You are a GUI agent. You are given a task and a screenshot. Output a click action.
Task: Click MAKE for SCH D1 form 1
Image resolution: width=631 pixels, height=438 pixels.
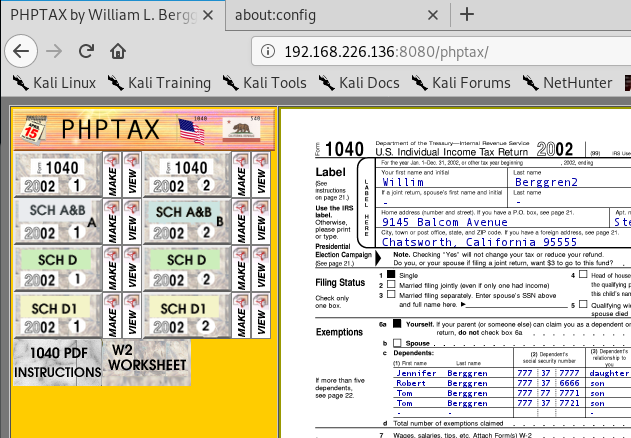click(x=112, y=315)
